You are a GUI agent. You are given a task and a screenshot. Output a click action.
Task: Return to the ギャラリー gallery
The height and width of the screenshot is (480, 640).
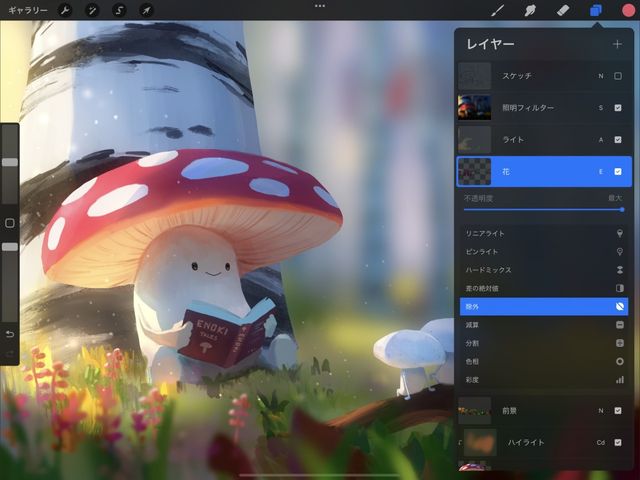pyautogui.click(x=28, y=10)
